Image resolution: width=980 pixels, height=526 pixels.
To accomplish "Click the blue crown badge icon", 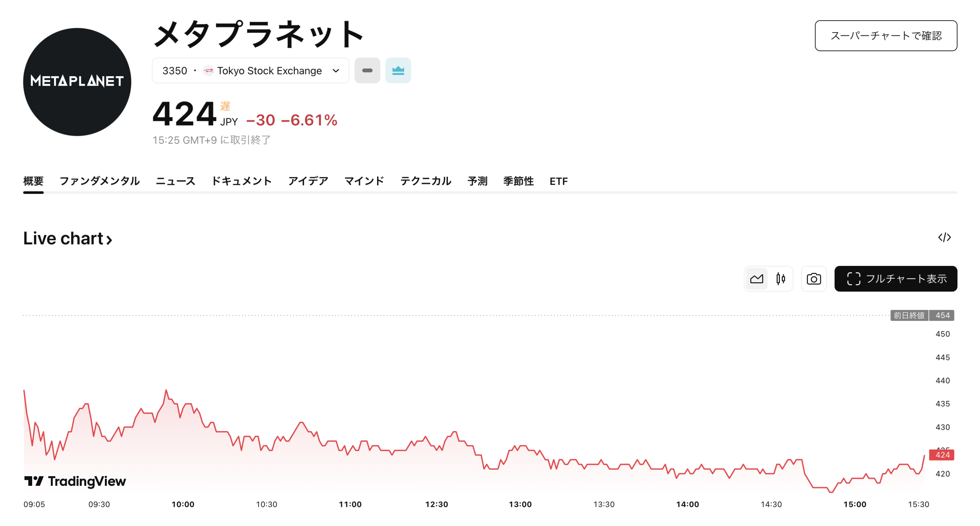I will click(398, 70).
